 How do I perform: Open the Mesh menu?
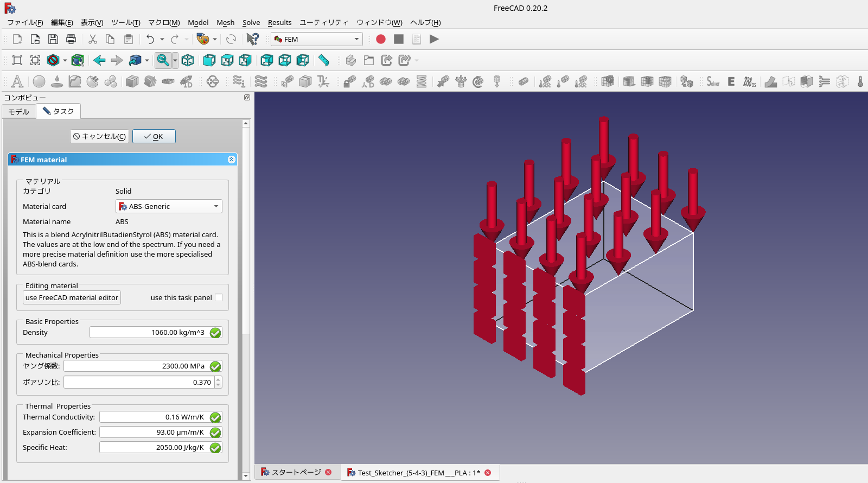[x=225, y=22]
